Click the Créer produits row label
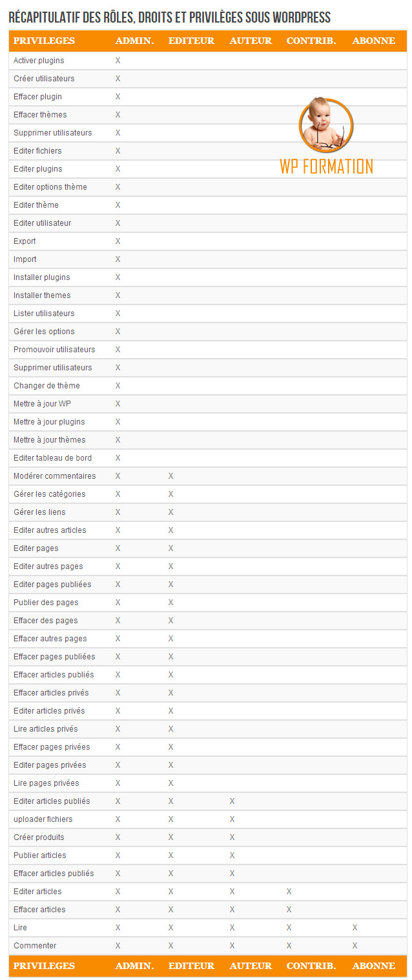 [x=39, y=837]
